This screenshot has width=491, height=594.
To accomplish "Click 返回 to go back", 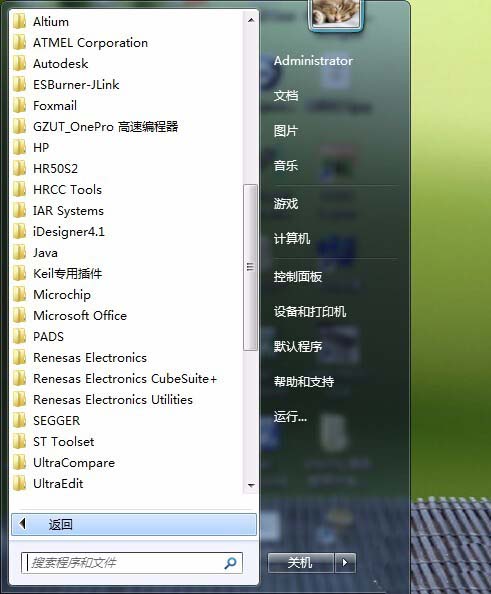I will (x=134, y=524).
